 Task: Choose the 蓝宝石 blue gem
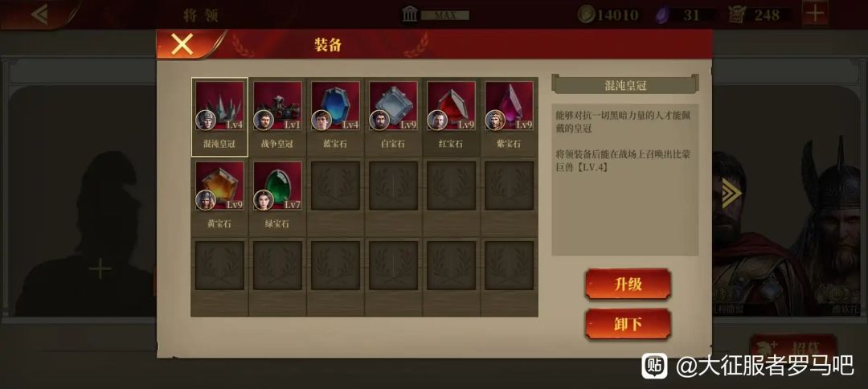pos(335,117)
